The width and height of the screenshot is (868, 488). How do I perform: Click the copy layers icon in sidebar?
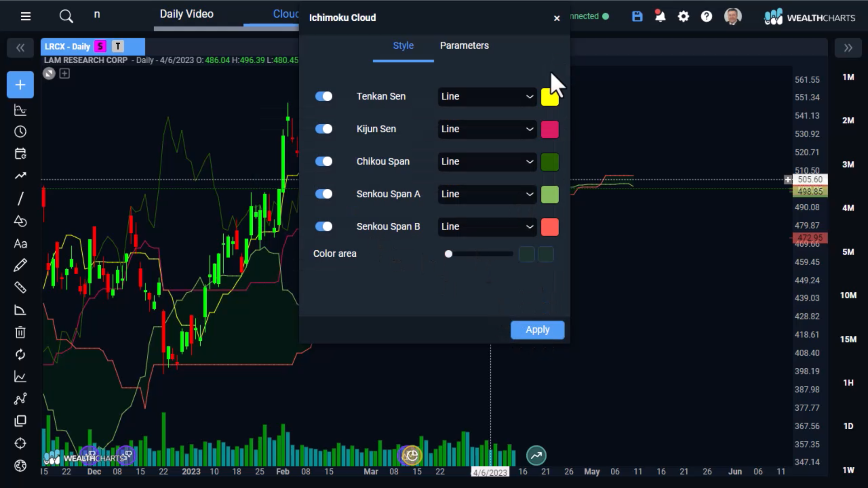tap(20, 421)
